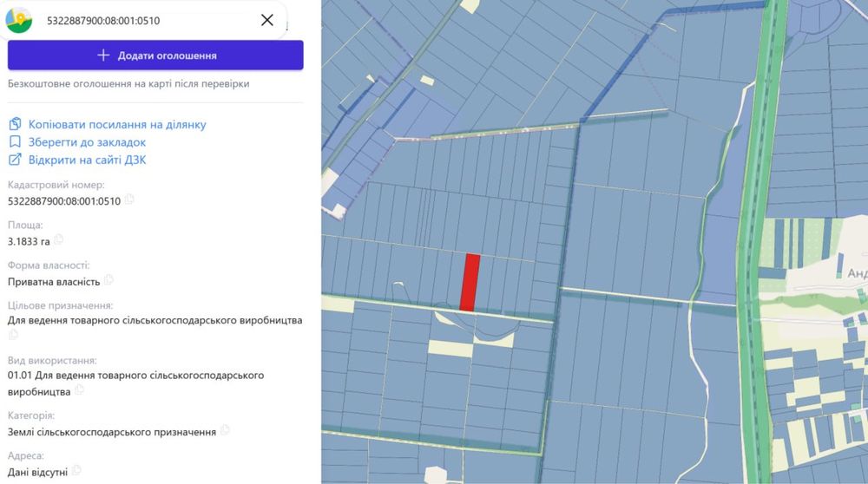
Task: Click the Дані відсутні address text
Action: point(37,473)
